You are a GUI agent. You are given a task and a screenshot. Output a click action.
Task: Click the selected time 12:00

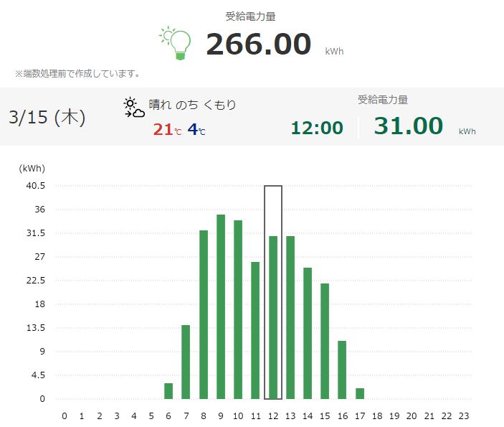click(317, 128)
